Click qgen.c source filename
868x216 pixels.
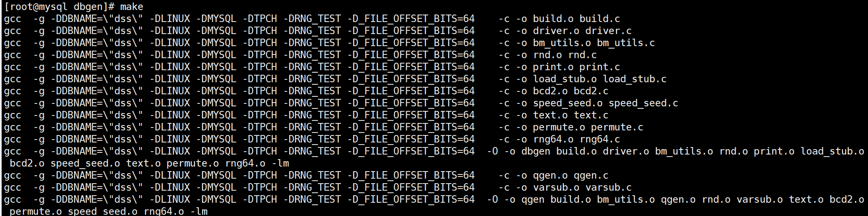point(591,175)
